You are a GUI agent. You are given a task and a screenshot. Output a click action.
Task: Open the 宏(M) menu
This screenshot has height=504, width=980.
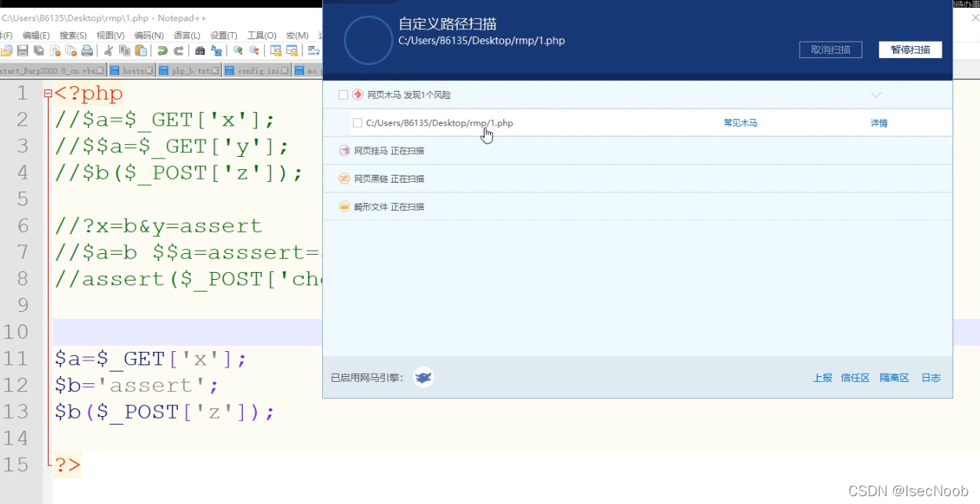click(297, 35)
